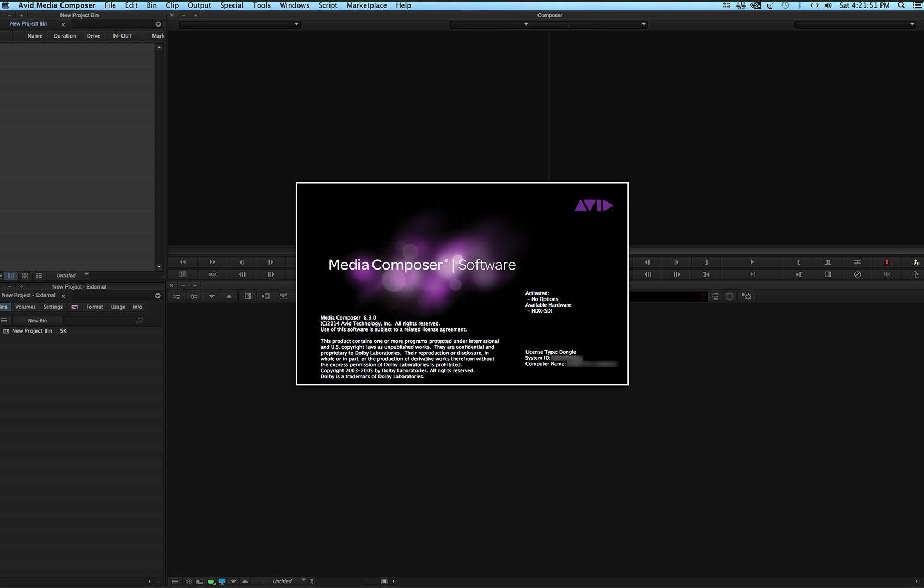
Task: Open the gears settings icon near timecode
Action: pos(746,296)
